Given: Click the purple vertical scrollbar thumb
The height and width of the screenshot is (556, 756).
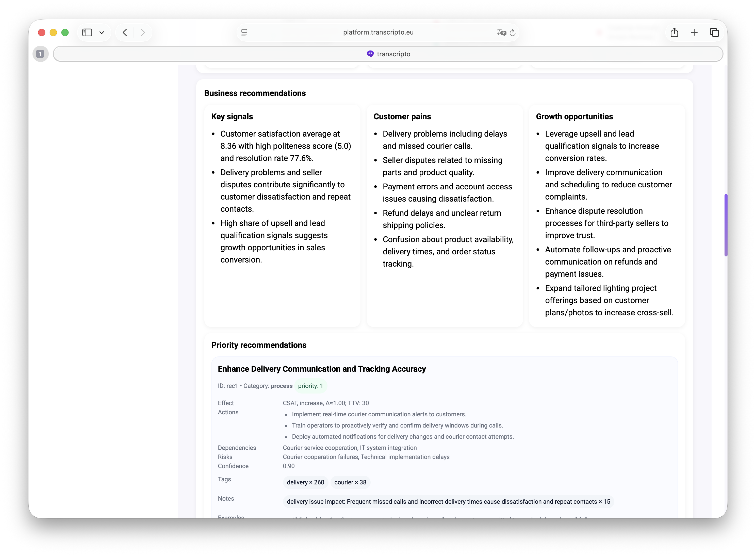Looking at the screenshot, I should 726,225.
